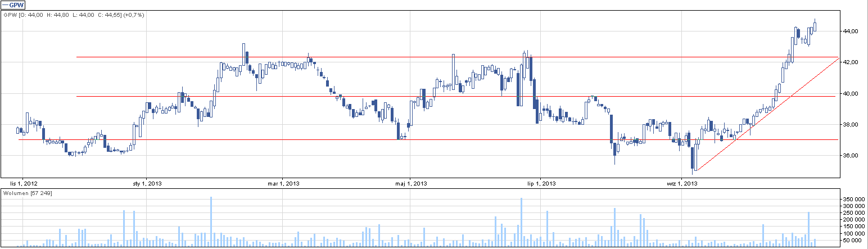
Task: Click the maj 1, 2013 date label
Action: [410, 183]
